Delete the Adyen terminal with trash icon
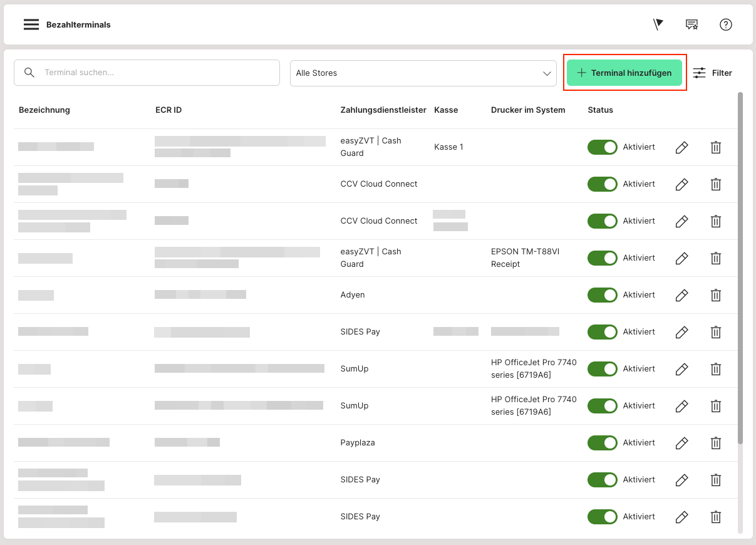 pyautogui.click(x=715, y=295)
